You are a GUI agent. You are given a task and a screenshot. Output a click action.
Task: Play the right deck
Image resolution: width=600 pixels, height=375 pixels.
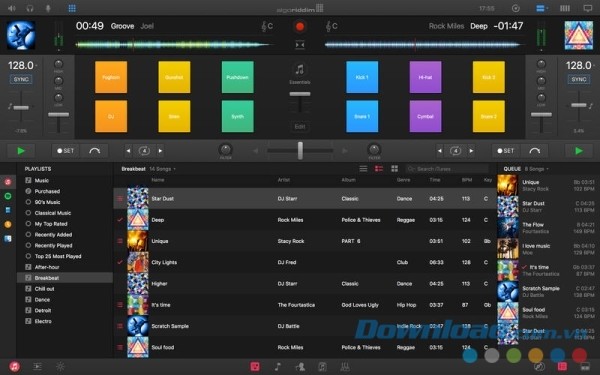(579, 151)
